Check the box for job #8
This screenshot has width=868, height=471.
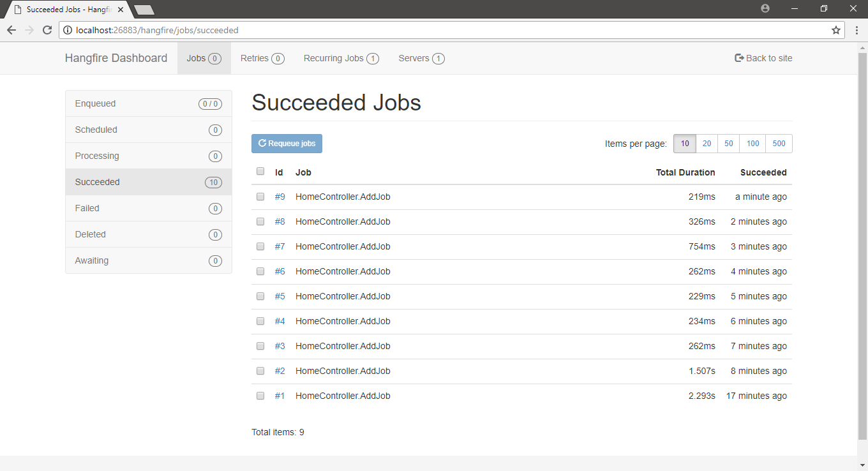point(260,221)
